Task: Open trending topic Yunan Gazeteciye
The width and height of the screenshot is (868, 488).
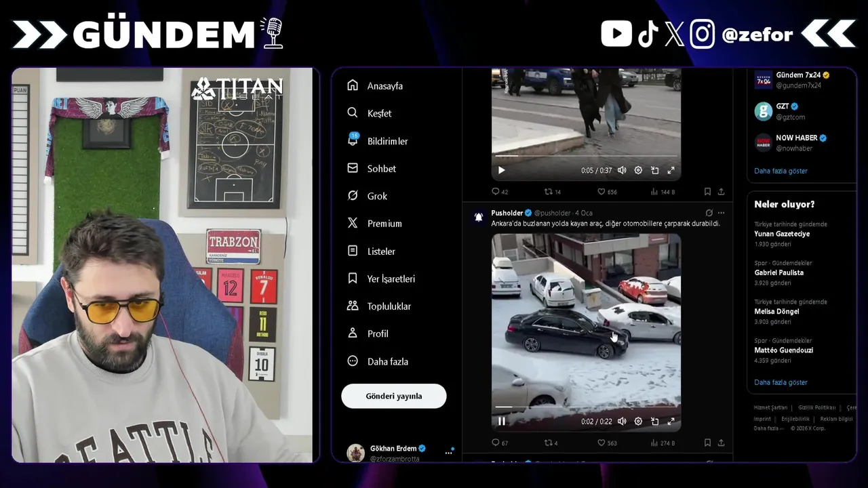Action: (782, 234)
